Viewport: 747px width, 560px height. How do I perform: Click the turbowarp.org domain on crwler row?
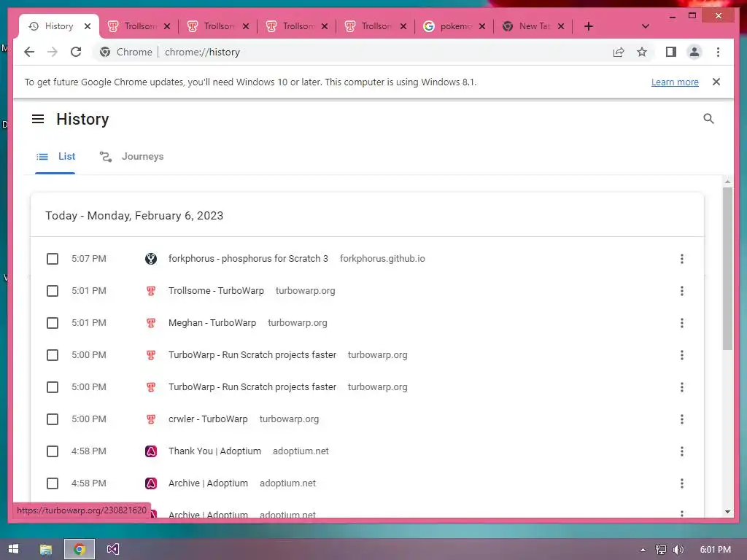(x=289, y=419)
